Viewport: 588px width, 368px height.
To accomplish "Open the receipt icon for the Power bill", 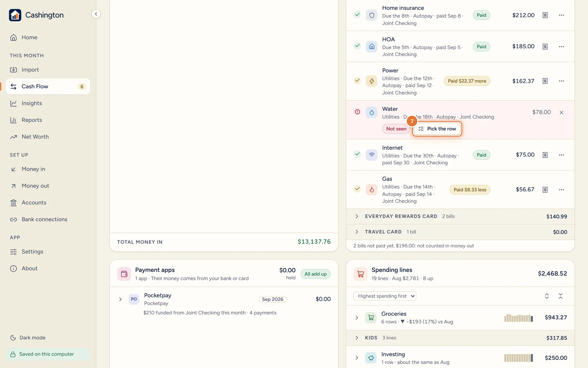I will (545, 81).
